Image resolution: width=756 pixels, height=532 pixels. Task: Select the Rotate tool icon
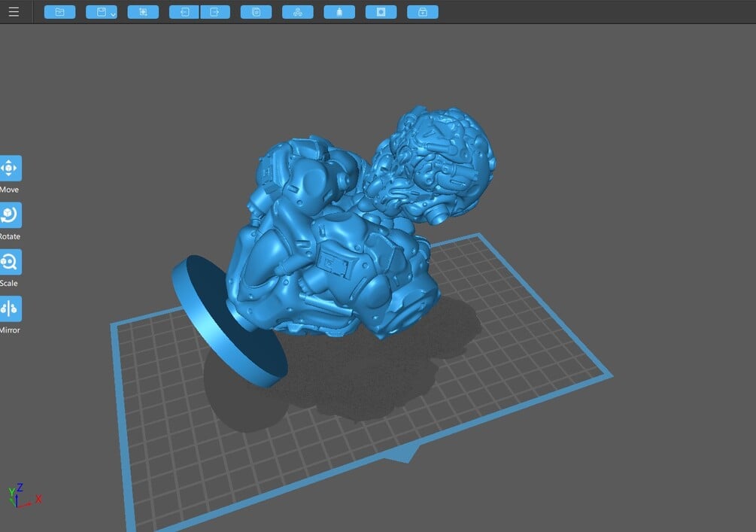(10, 214)
